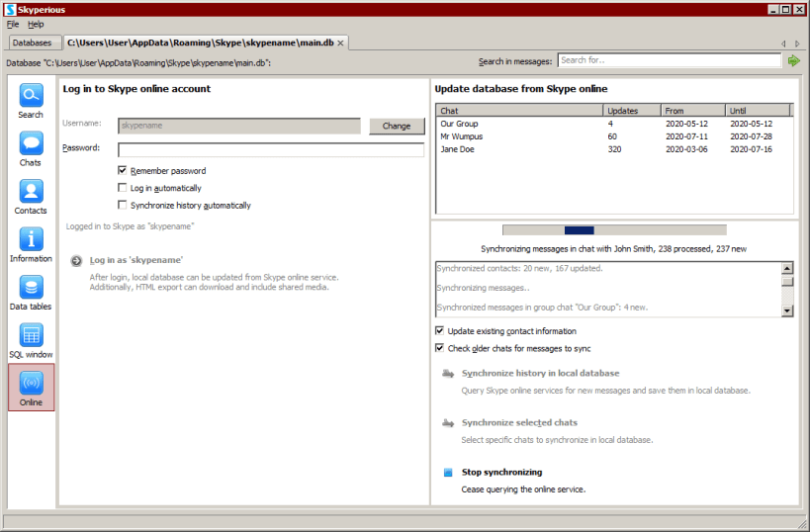Click the Log in arrow icon
Screen dimensions: 810x532
click(x=76, y=261)
